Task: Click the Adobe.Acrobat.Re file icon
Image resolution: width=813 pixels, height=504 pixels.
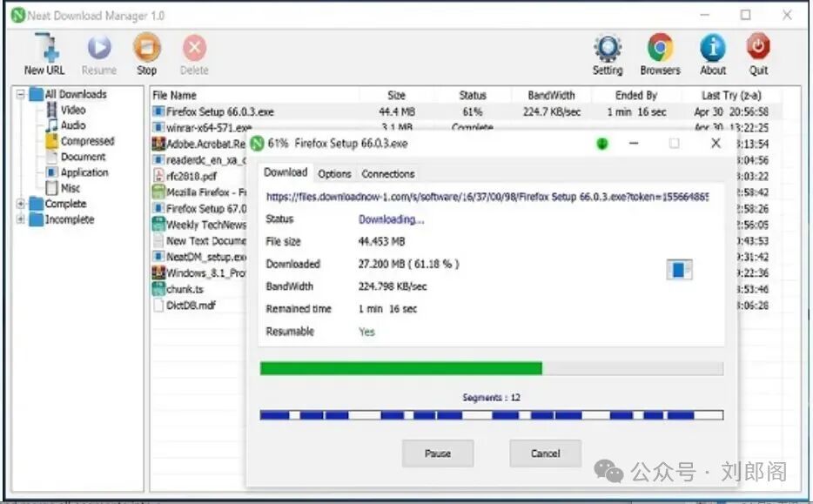Action: coord(158,144)
